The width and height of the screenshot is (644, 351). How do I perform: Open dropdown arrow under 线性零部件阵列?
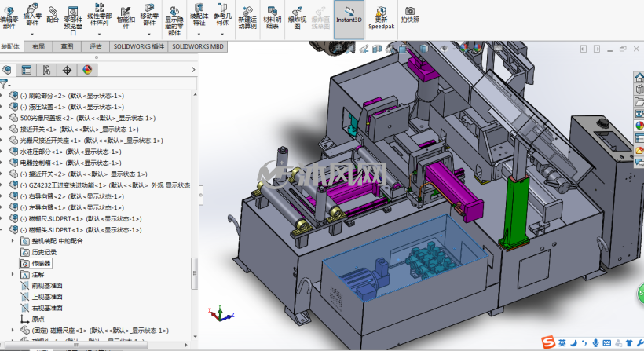coord(100,35)
